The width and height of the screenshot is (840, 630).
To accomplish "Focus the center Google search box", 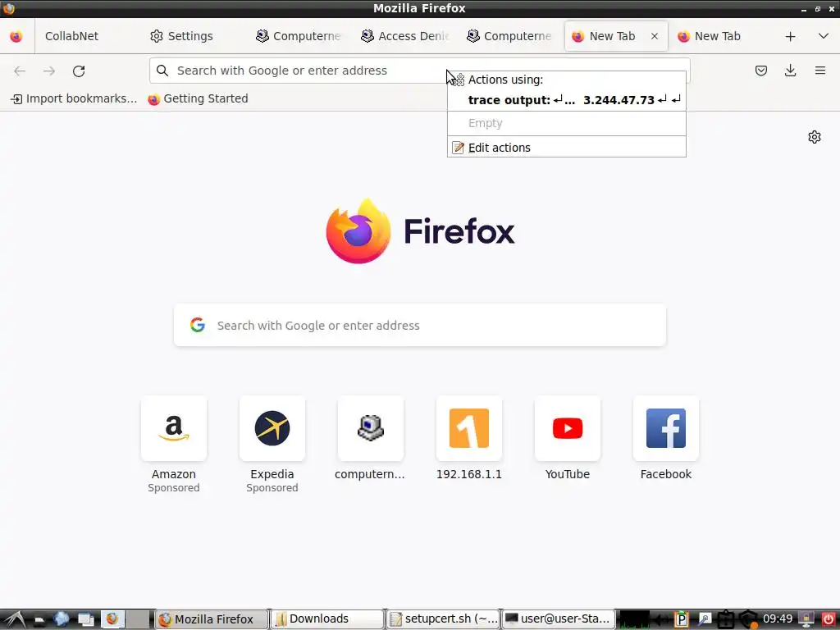I will tap(420, 325).
